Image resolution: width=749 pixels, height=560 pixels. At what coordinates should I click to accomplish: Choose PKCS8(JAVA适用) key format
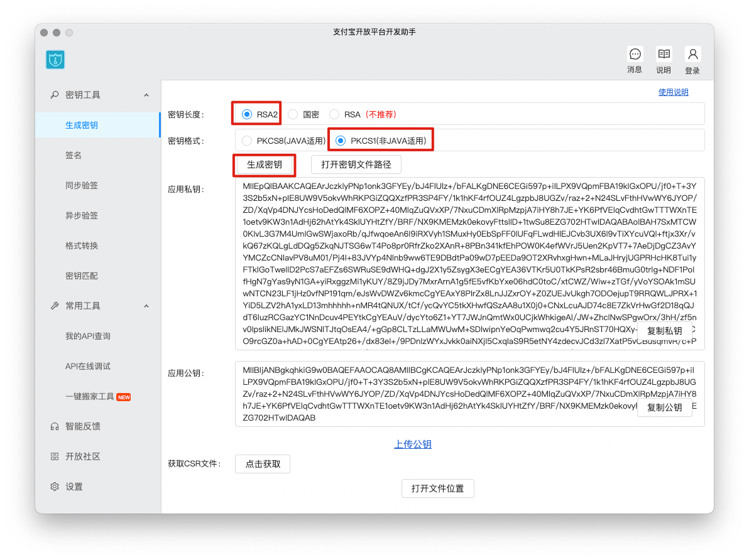(x=246, y=141)
